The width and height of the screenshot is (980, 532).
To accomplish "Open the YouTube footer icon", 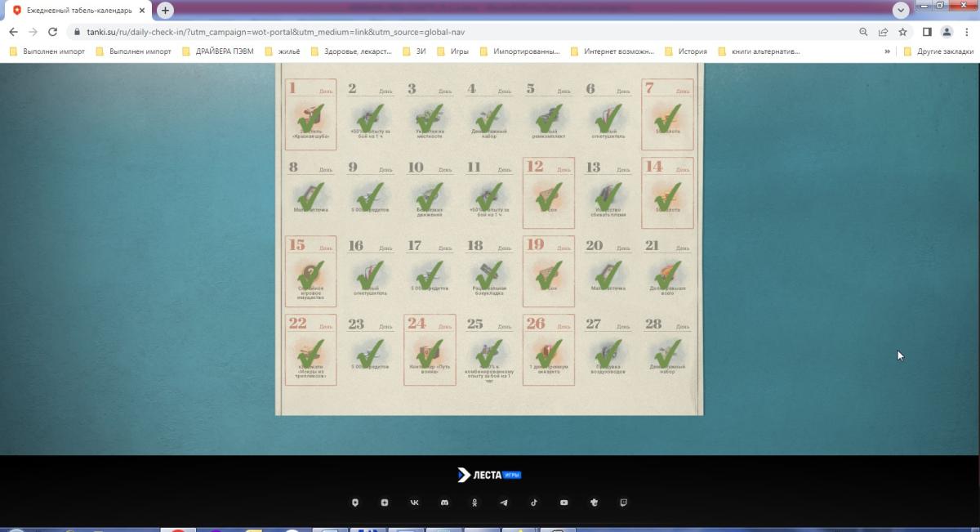I will [563, 503].
